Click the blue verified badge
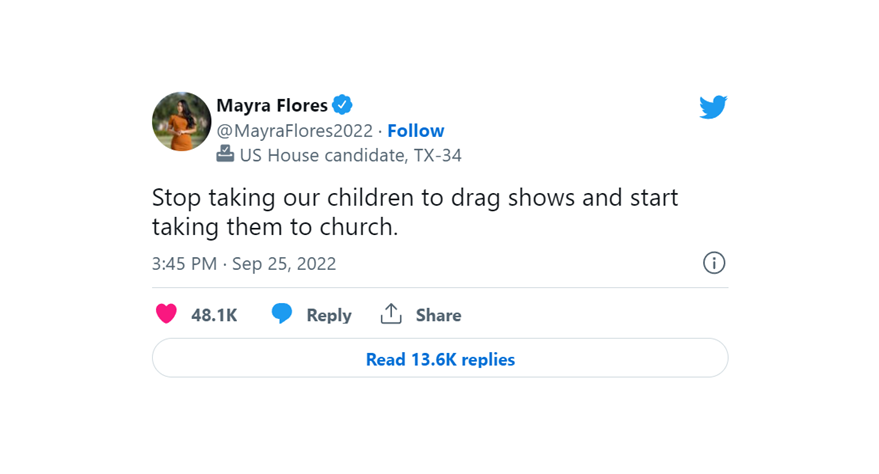Image resolution: width=879 pixels, height=474 pixels. click(x=343, y=105)
